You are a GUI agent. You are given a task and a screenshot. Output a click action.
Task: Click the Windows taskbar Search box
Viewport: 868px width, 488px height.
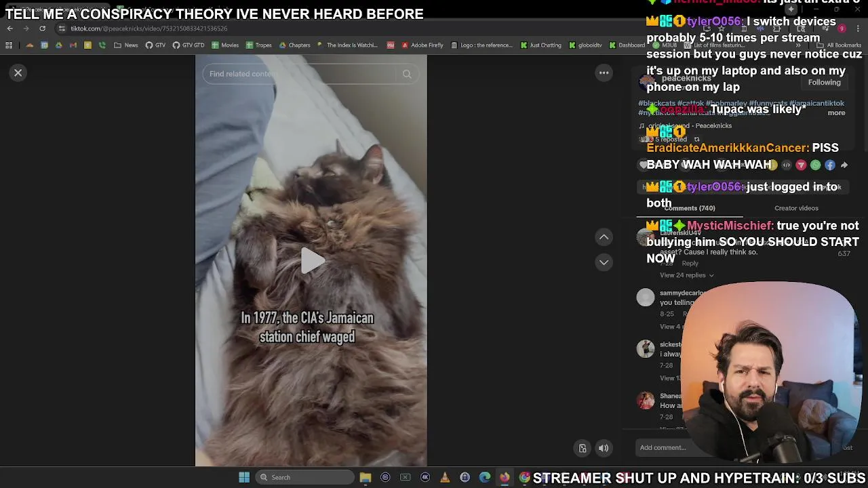305,477
